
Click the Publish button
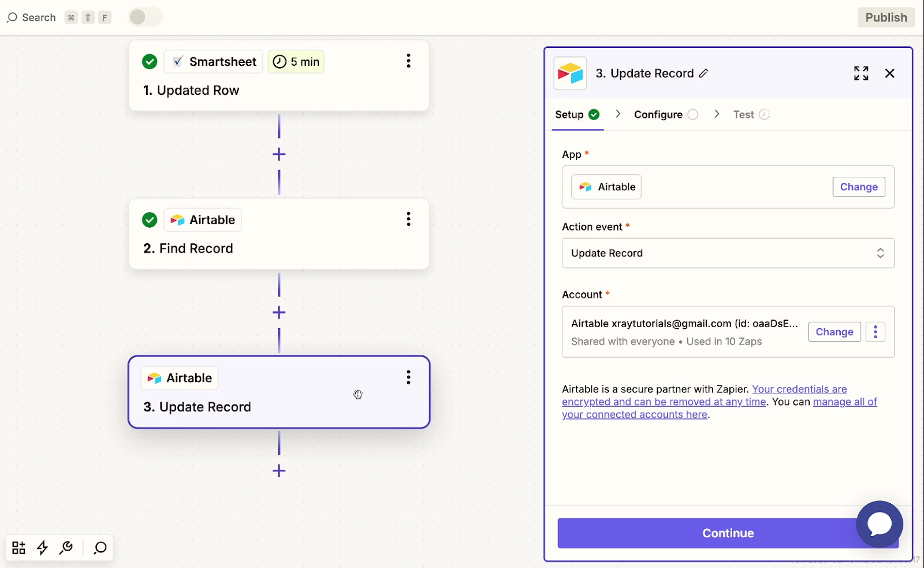[886, 17]
